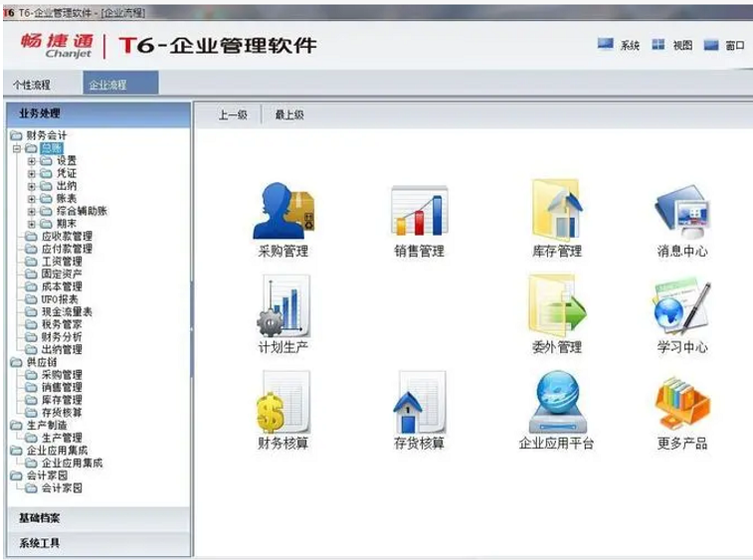The height and width of the screenshot is (560, 753).
Task: Open the 学习中心 learning center icon
Action: [682, 307]
